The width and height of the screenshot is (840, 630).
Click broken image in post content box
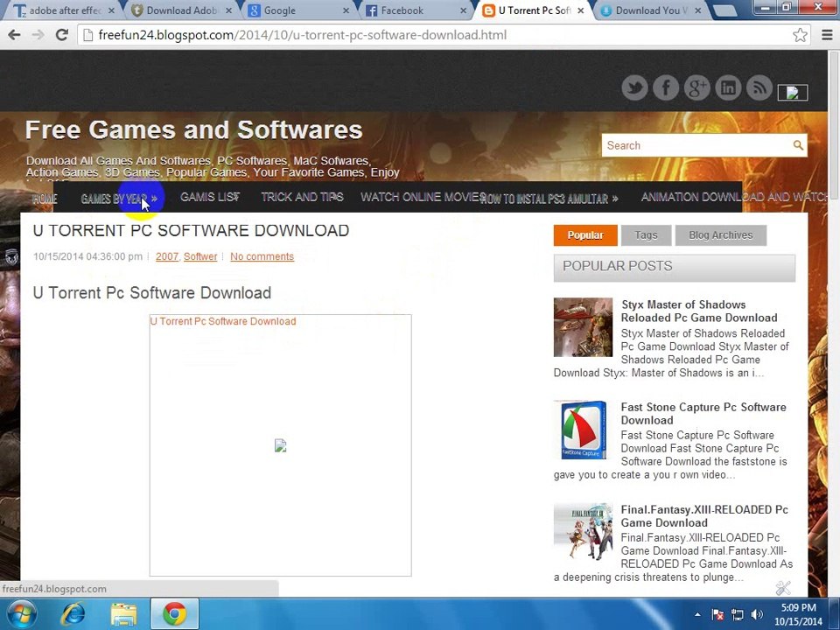pyautogui.click(x=280, y=445)
